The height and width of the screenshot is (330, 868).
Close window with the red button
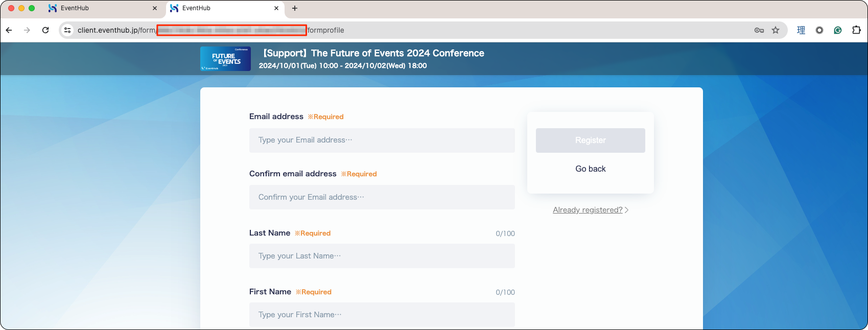(x=11, y=8)
